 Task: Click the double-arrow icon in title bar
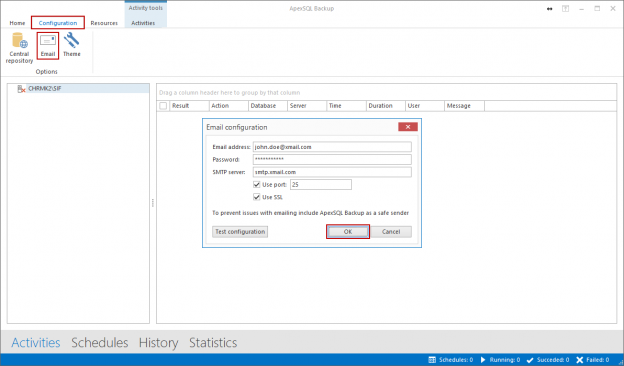550,9
